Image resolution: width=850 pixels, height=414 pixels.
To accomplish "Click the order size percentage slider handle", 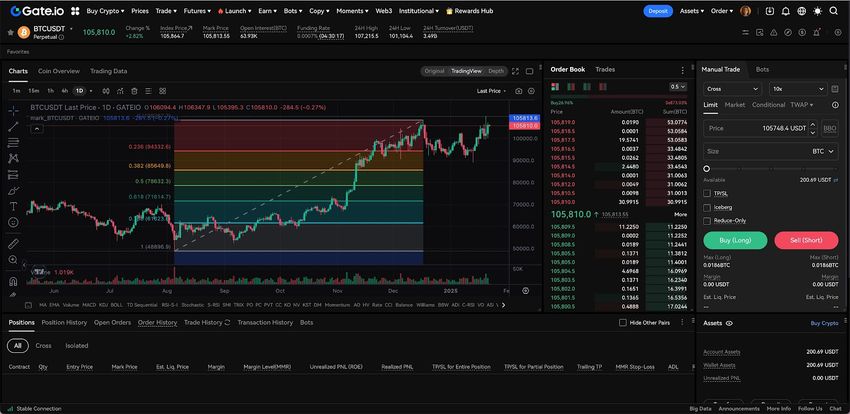I will (707, 168).
